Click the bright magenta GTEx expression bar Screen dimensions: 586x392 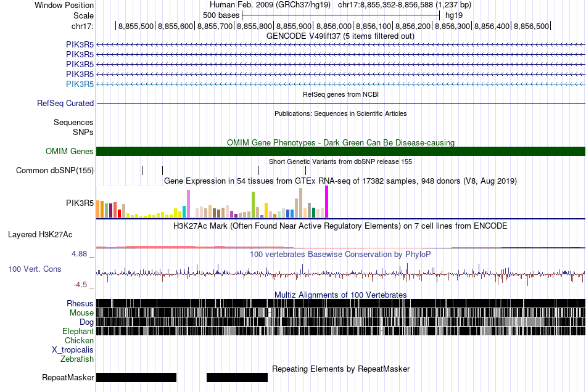[x=327, y=202]
